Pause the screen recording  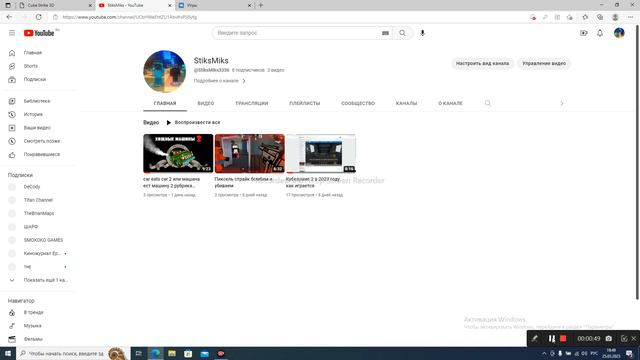pyautogui.click(x=551, y=338)
